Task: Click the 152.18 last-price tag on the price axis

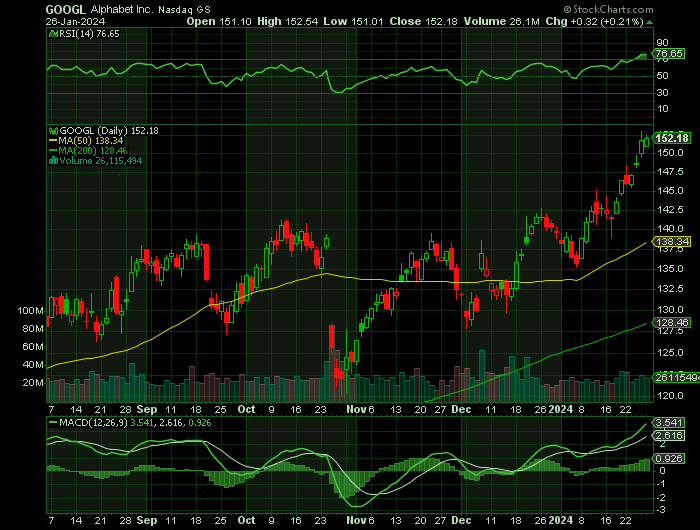Action: point(672,138)
